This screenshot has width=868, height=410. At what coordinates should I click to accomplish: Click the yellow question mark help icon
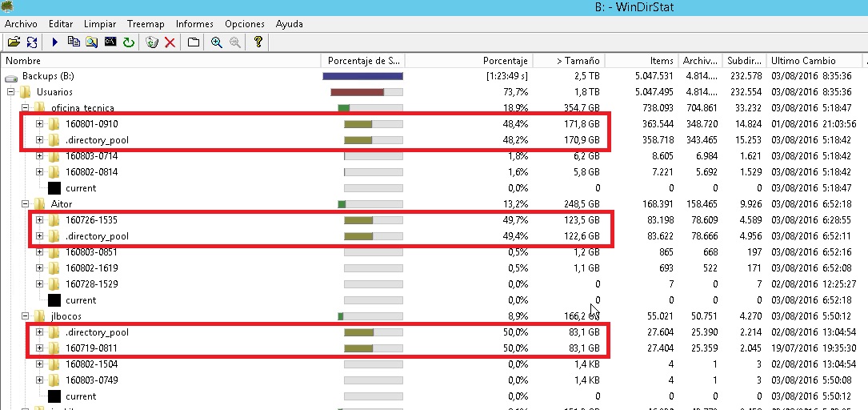pos(258,42)
